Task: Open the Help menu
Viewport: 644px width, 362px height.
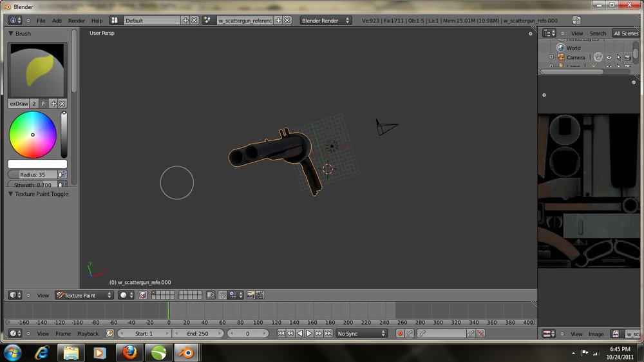Action: 97,21
